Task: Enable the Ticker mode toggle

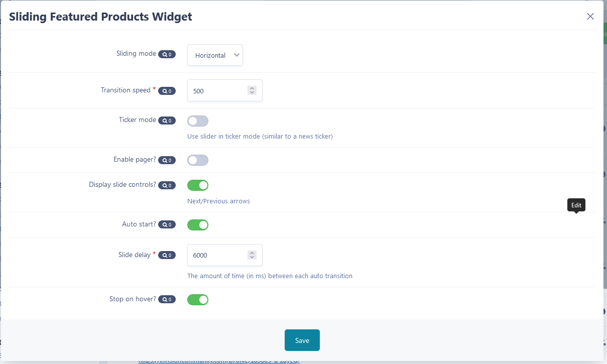Action: [198, 121]
